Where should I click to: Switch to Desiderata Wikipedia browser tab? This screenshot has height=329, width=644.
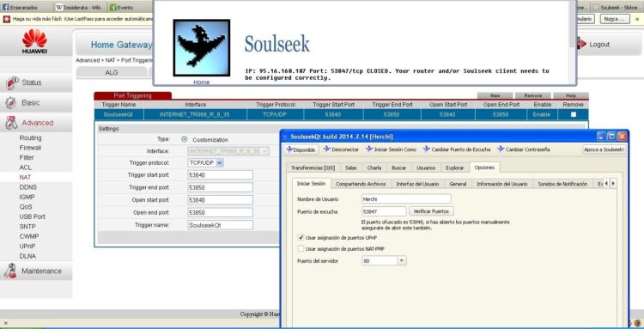tap(81, 7)
